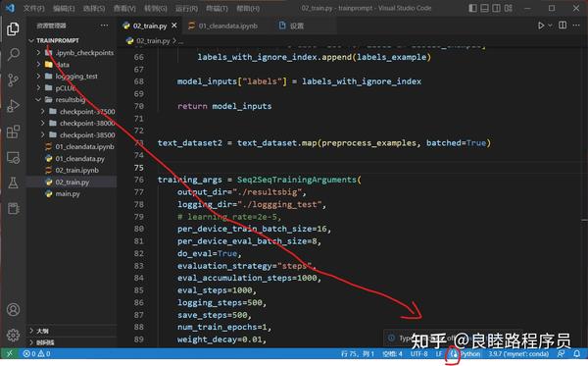This screenshot has width=588, height=366.
Task: Open the Manage gear settings
Action: click(13, 335)
